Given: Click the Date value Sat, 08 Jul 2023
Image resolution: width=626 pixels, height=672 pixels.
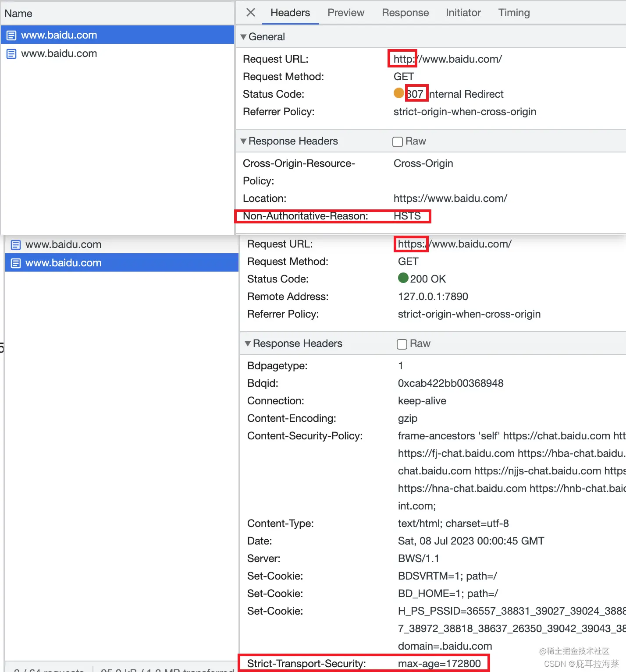Looking at the screenshot, I should pyautogui.click(x=471, y=541).
